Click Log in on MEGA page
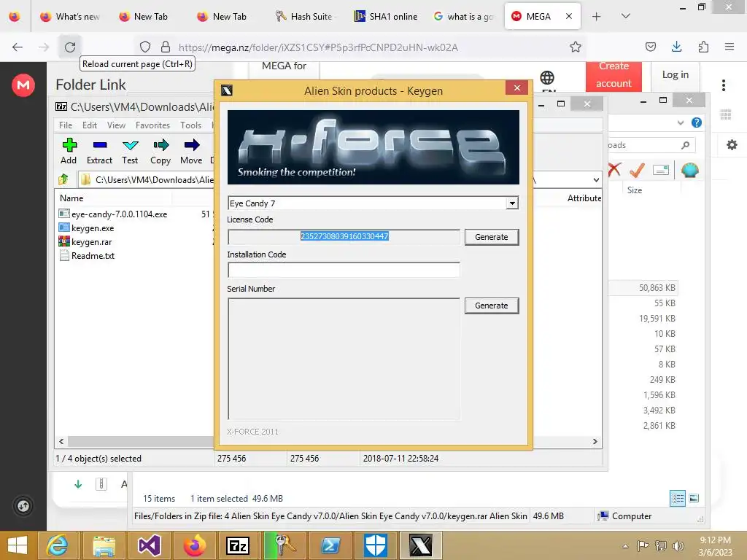This screenshot has height=560, width=747. pyautogui.click(x=675, y=75)
